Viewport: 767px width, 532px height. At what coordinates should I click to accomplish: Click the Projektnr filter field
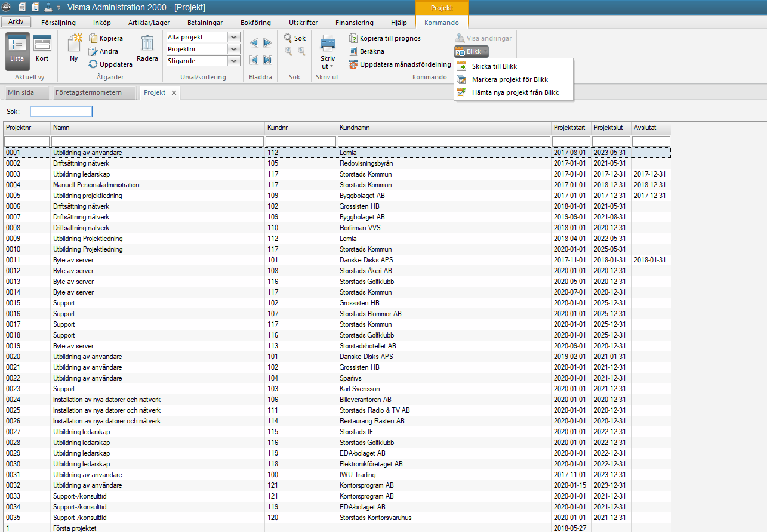27,141
